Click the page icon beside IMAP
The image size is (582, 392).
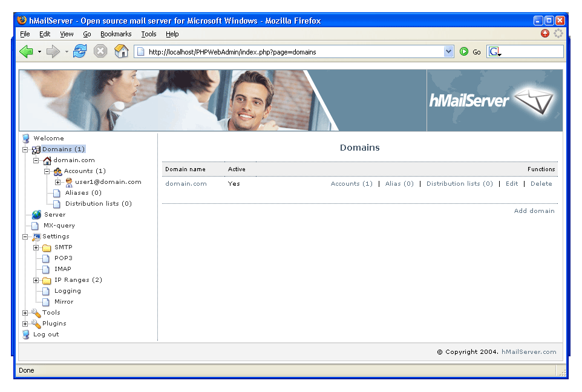click(x=46, y=270)
